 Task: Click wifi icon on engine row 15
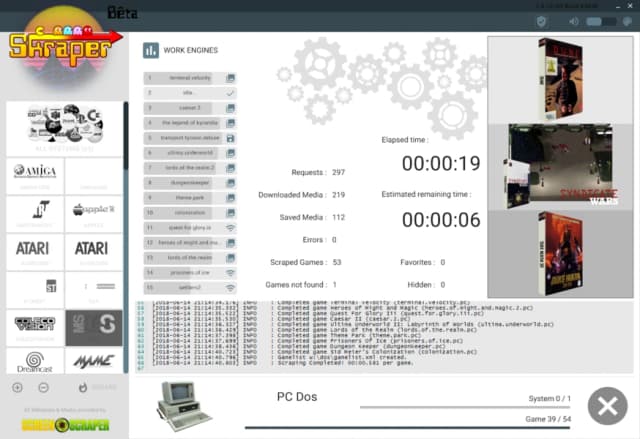[x=230, y=288]
